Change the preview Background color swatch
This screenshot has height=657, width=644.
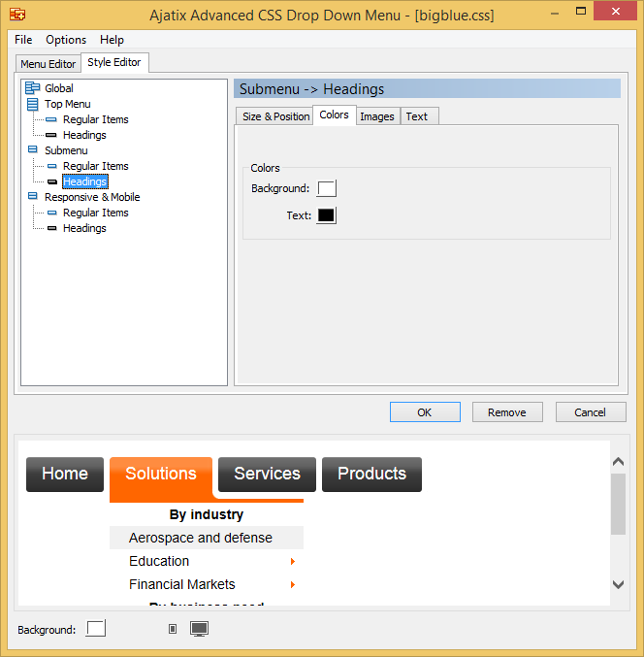pyautogui.click(x=95, y=629)
